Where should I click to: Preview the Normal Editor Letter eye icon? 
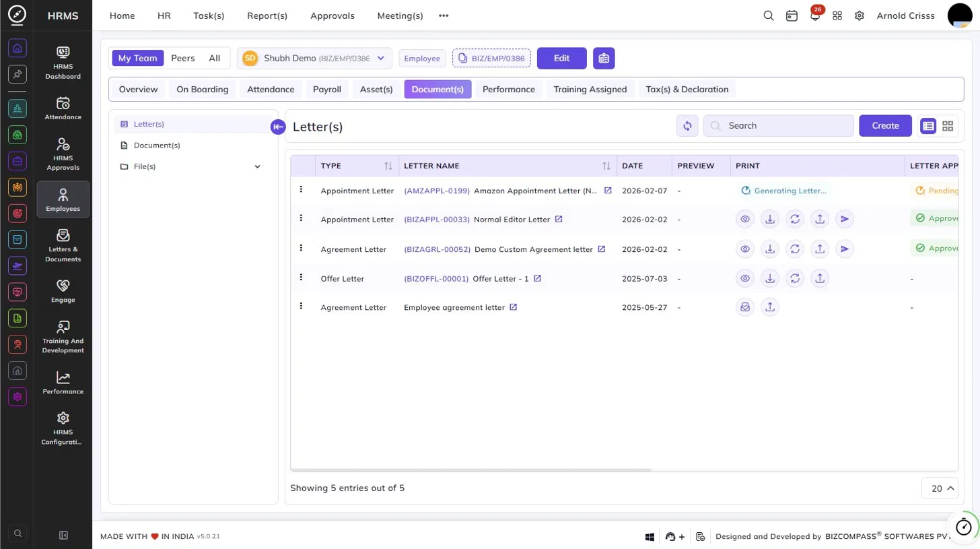[x=744, y=219]
